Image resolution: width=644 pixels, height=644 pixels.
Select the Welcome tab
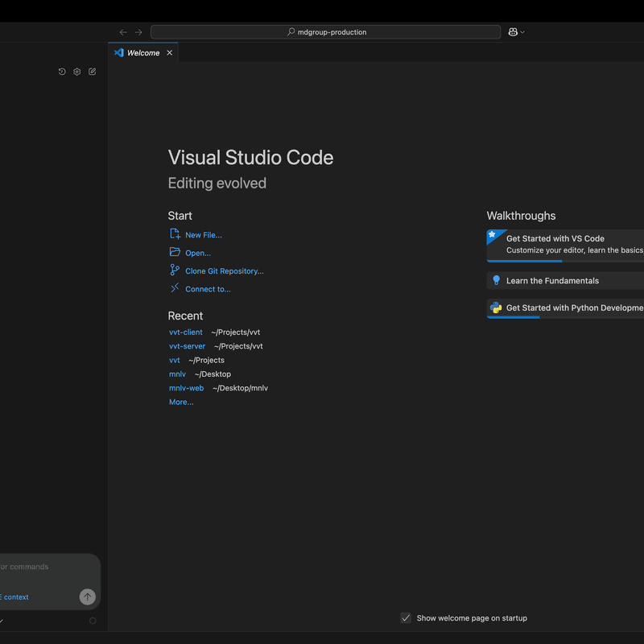point(143,53)
